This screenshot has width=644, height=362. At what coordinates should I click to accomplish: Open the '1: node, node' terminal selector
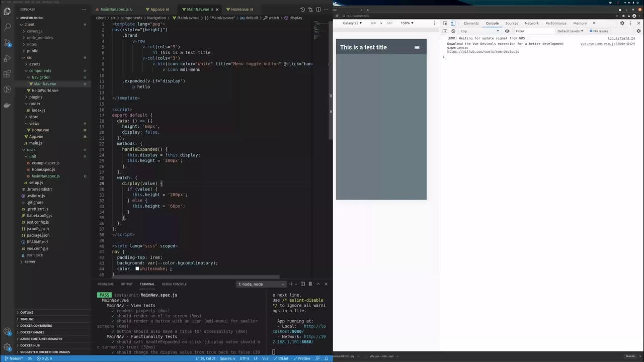pos(261,284)
